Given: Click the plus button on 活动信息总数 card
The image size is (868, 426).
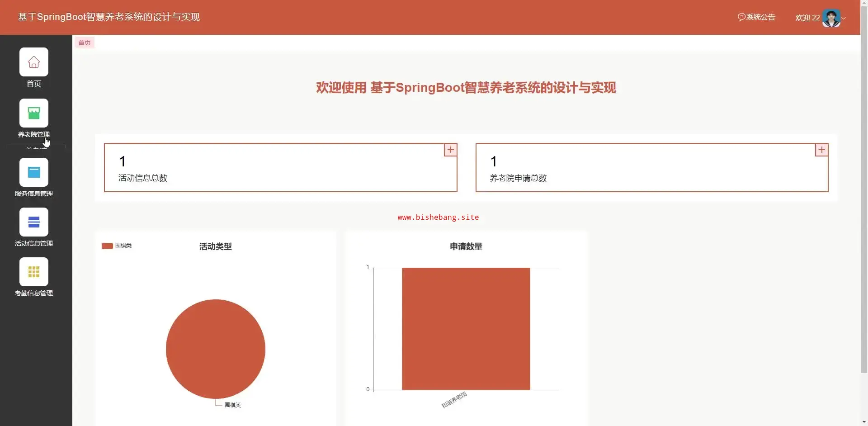Looking at the screenshot, I should click(450, 150).
